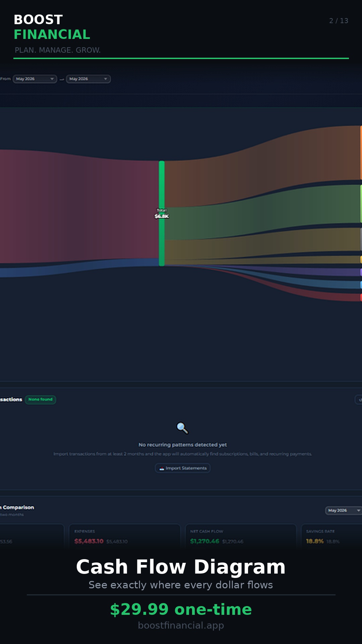Click the text No recurring patterns detected yet

click(x=183, y=445)
